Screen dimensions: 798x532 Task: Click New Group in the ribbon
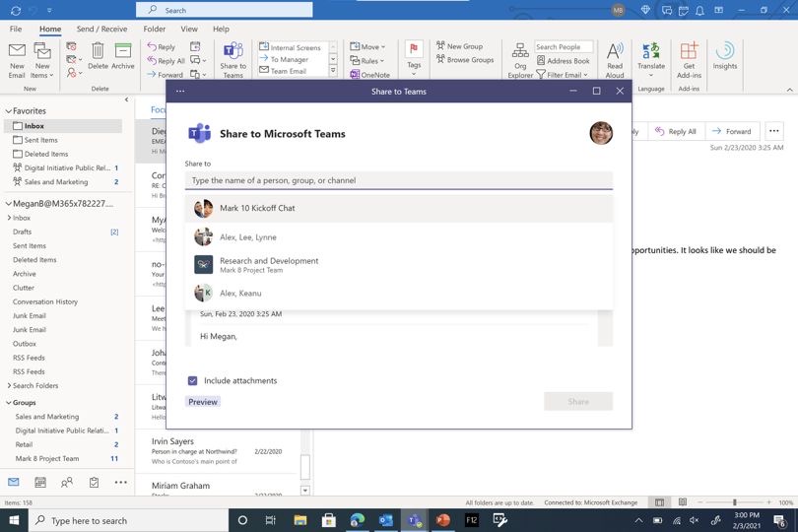pos(459,46)
